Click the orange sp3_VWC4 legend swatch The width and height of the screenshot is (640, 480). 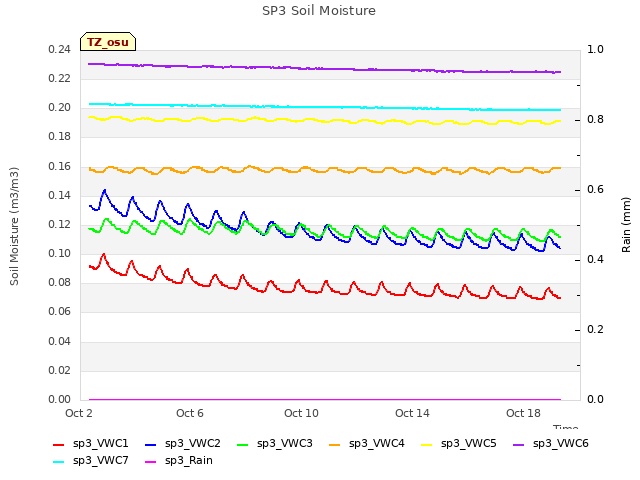pos(335,445)
